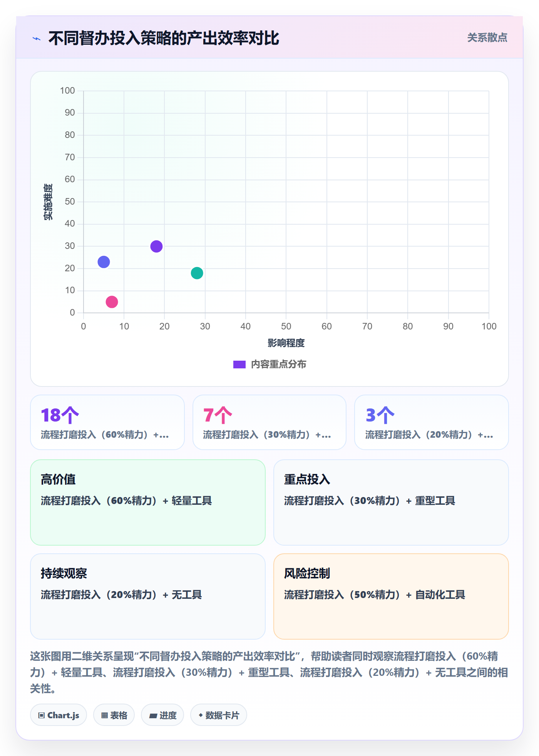Click the 表格 tag chip
Viewport: 539px width, 756px height.
(114, 715)
